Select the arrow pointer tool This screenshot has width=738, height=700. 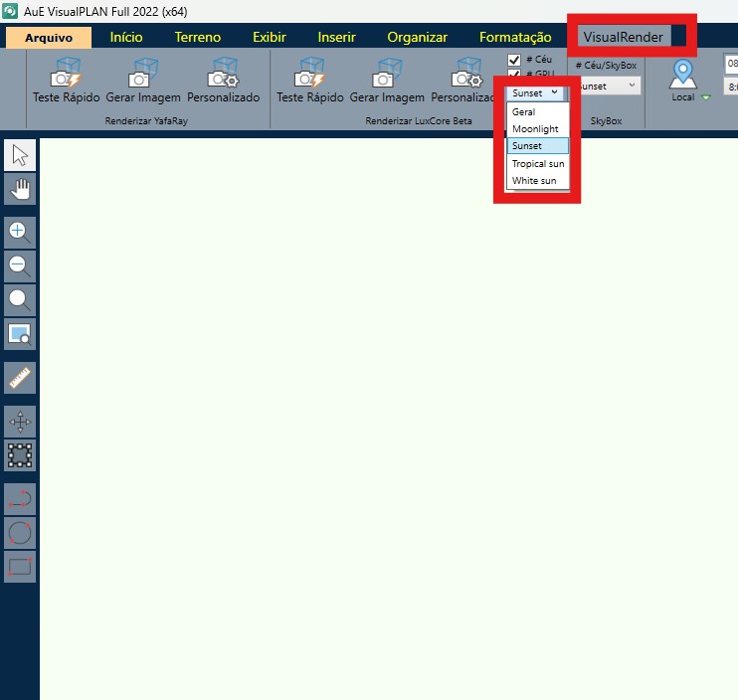[x=20, y=155]
